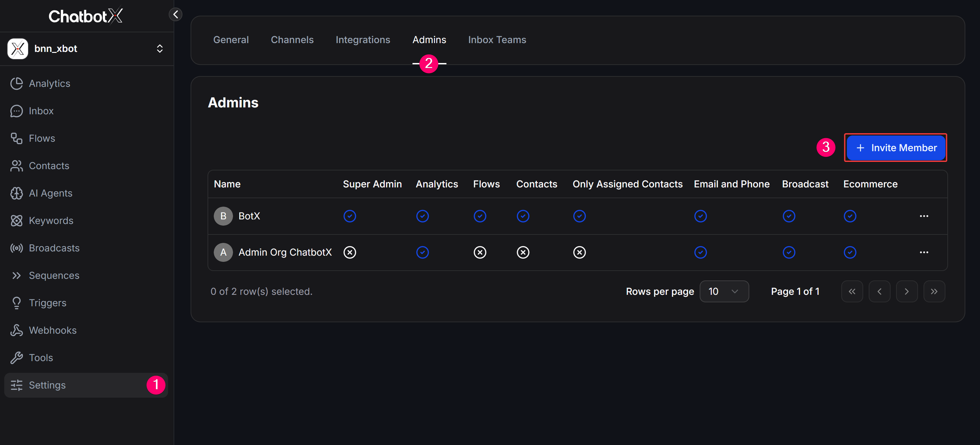This screenshot has width=980, height=445.
Task: Click the Ecommerce column header
Action: coord(870,184)
